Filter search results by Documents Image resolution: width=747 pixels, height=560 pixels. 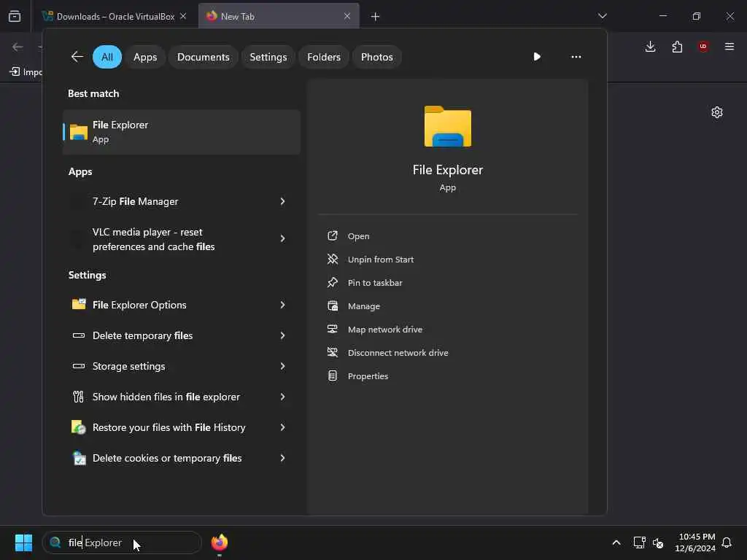coord(203,57)
